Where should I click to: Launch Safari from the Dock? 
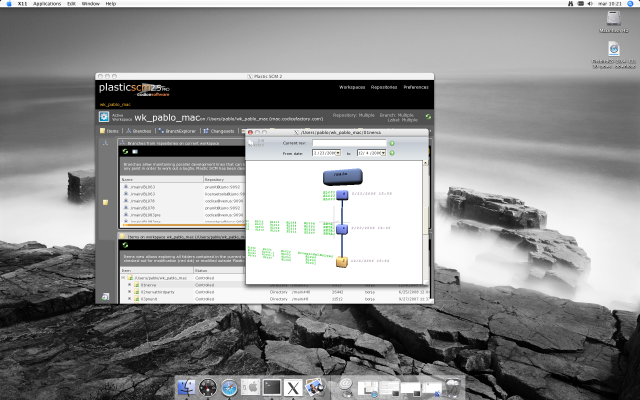(229, 387)
